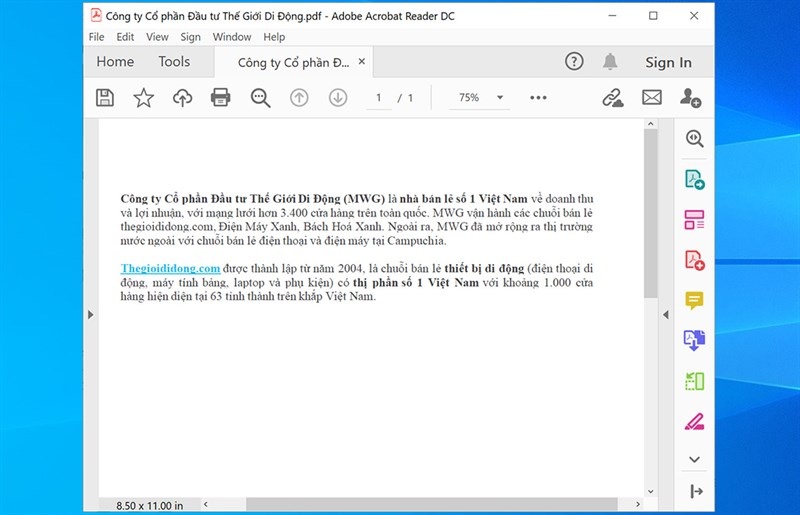
Task: Open notifications bell icon
Action: [x=610, y=61]
